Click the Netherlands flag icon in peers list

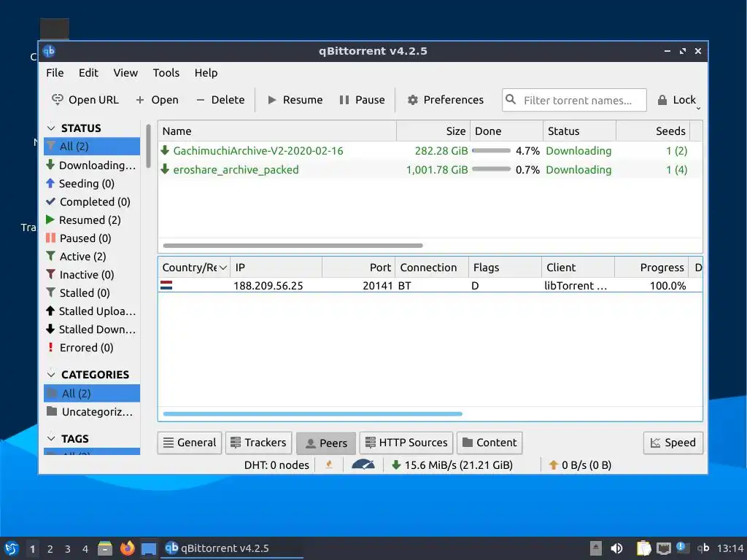(166, 285)
